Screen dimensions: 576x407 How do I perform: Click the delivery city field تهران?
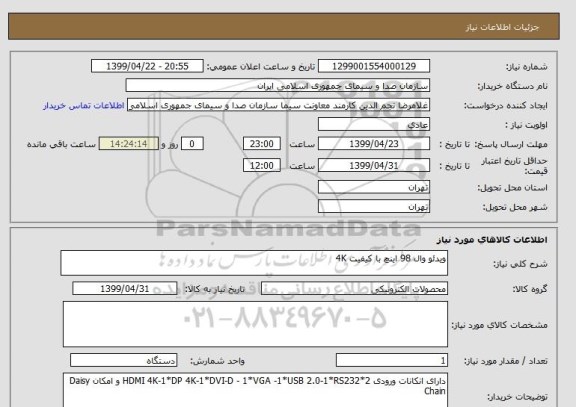374,206
